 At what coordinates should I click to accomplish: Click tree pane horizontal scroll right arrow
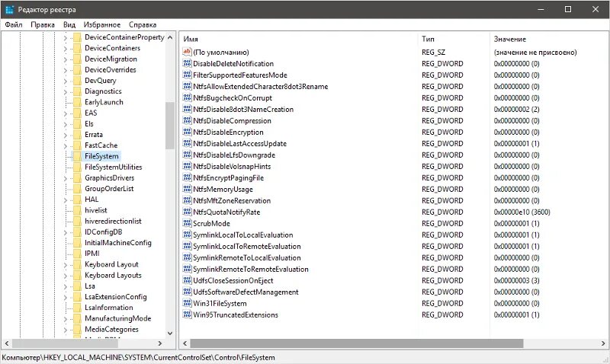click(159, 343)
